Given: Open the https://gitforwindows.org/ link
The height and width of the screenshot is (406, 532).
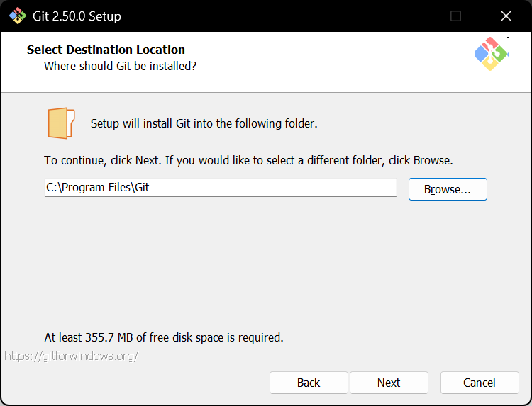Looking at the screenshot, I should 71,356.
